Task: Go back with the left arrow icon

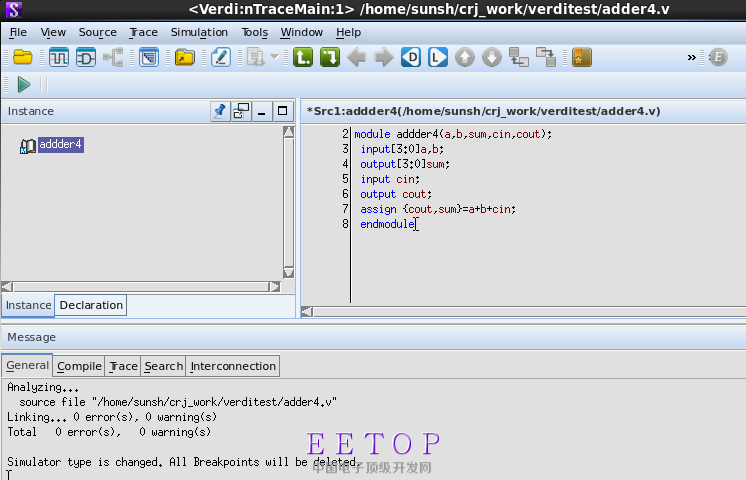Action: pos(357,58)
